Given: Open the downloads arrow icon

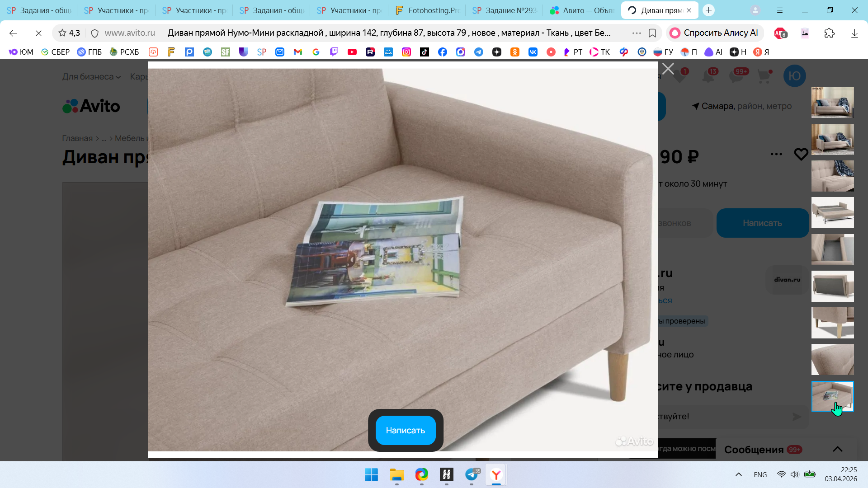Looking at the screenshot, I should 854,33.
